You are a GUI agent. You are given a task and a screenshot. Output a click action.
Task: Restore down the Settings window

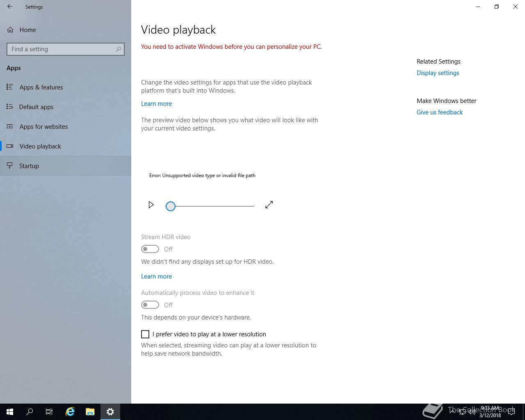(497, 7)
